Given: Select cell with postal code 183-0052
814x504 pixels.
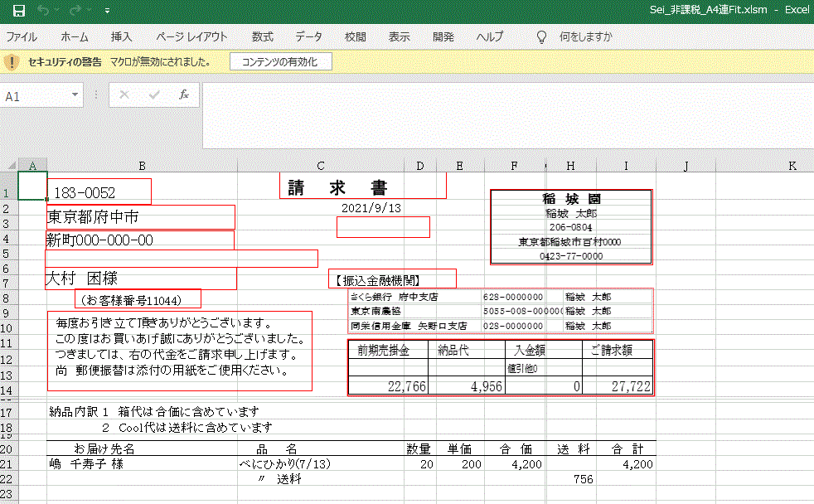Looking at the screenshot, I should point(99,192).
